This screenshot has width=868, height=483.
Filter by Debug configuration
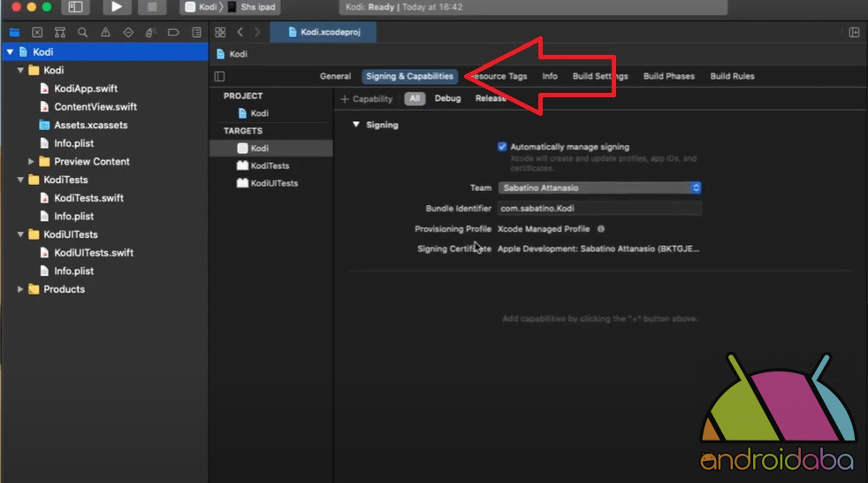coord(447,98)
